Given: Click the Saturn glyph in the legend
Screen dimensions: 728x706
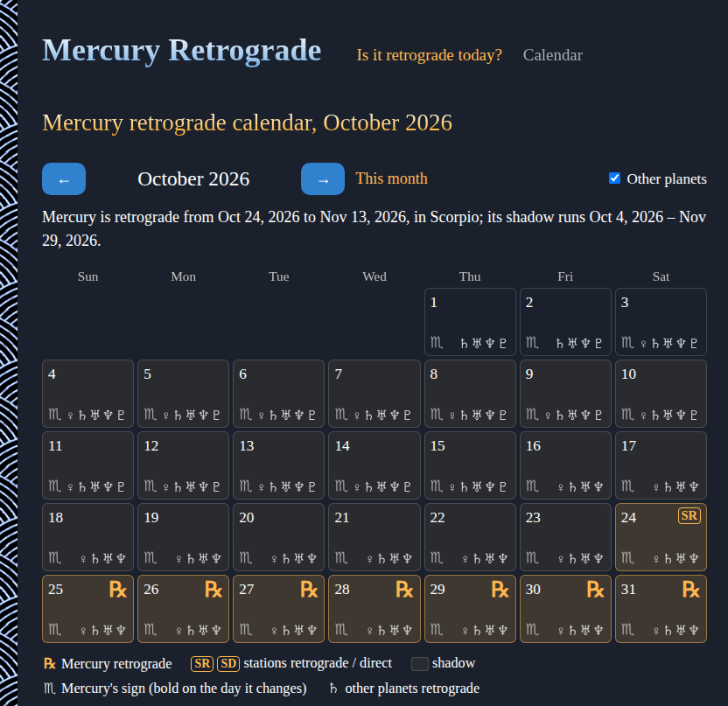Looking at the screenshot, I should click(x=333, y=689).
